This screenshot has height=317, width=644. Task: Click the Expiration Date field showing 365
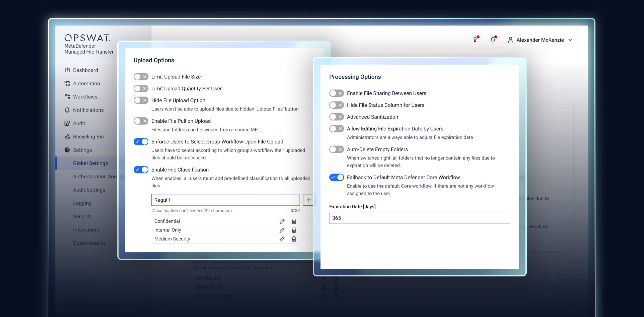point(419,218)
